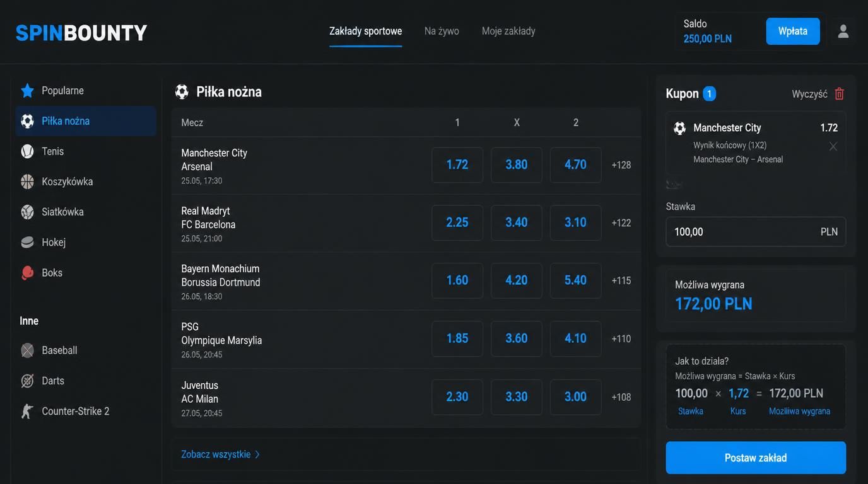Select odds 1.60 for Bayern Monachium
This screenshot has width=868, height=484.
(457, 280)
